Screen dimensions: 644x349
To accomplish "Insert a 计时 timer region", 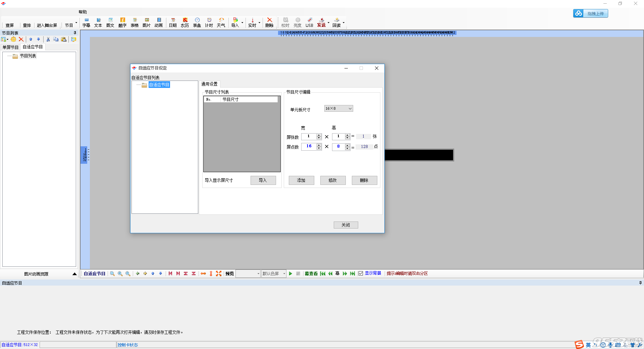I will click(x=209, y=22).
